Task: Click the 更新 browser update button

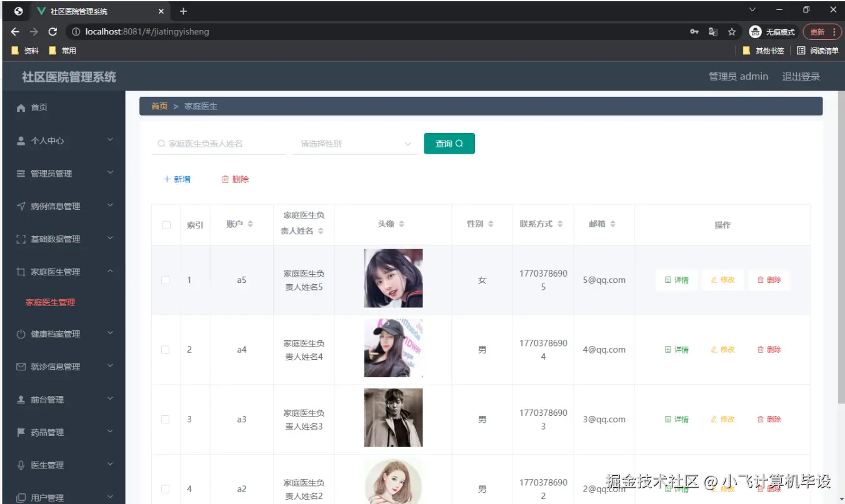Action: [822, 32]
